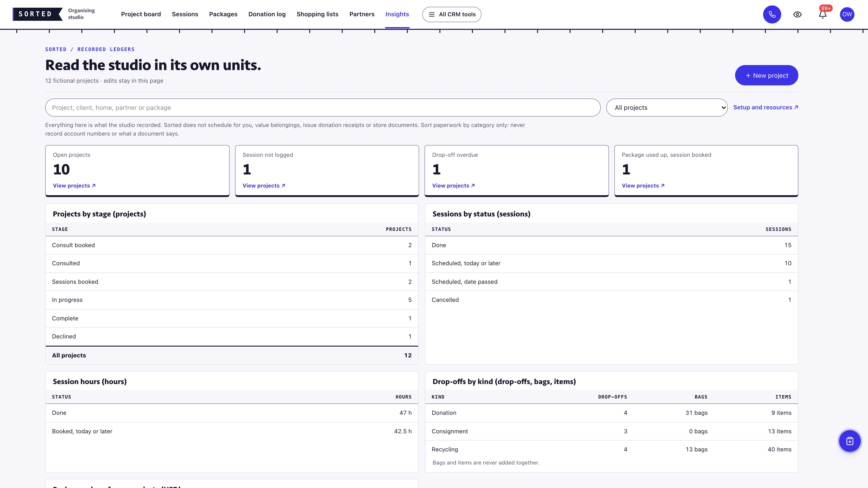Click the Open projects count 10

[61, 169]
